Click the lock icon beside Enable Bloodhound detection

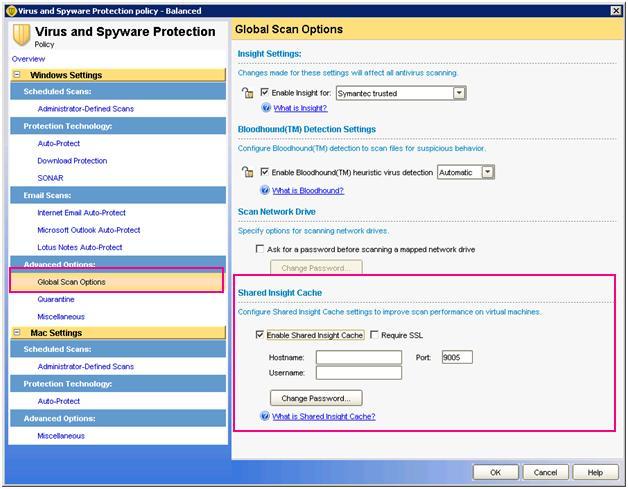pos(248,172)
